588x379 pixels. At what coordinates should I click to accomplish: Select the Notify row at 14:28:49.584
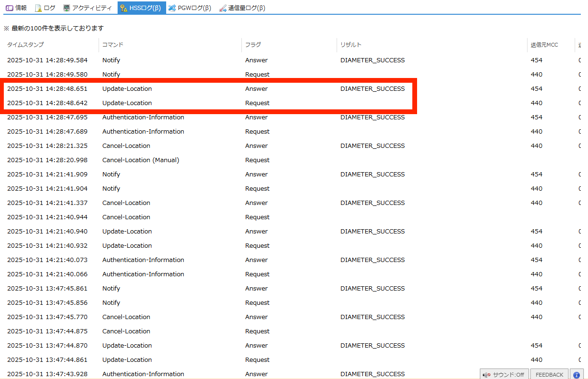pos(111,60)
